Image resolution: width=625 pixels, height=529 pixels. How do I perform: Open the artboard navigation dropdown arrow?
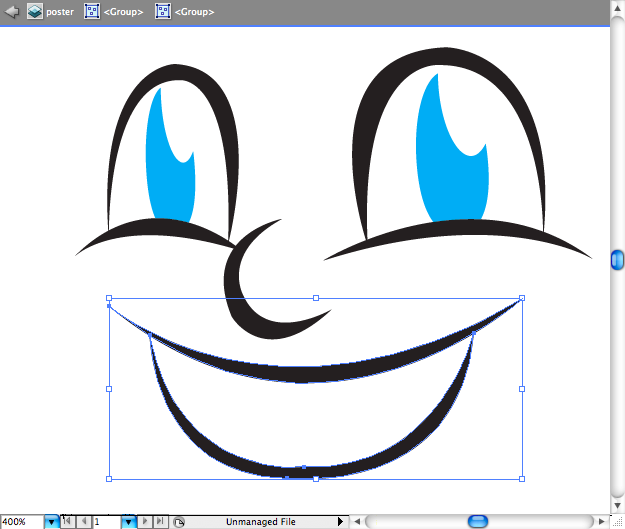(128, 522)
